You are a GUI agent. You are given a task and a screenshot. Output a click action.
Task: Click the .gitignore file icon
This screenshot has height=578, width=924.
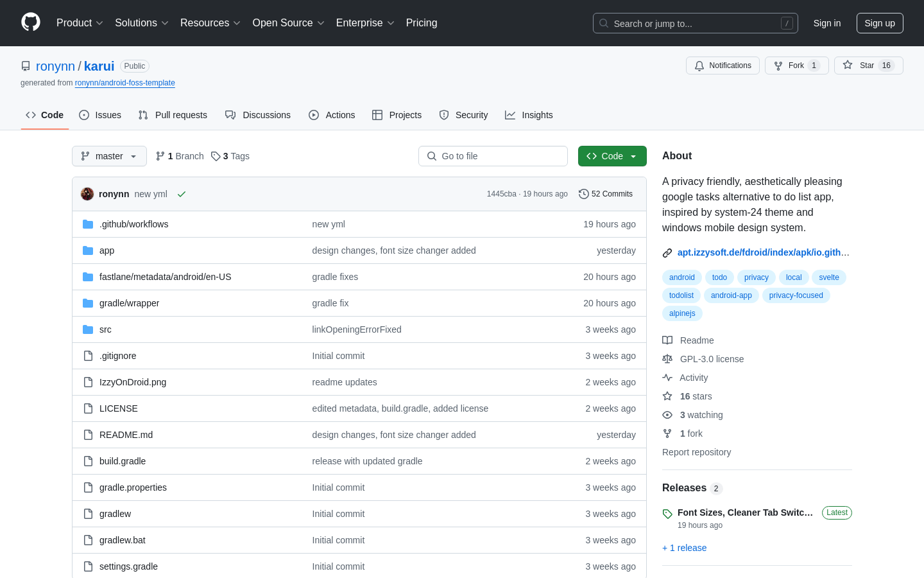pos(88,356)
